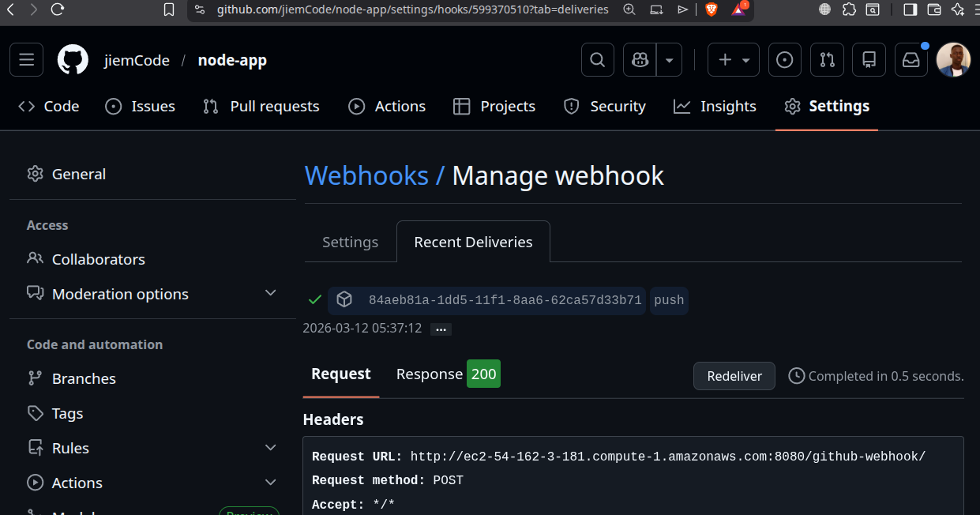Viewport: 980px width, 515px height.
Task: Open the notifications inbox icon
Action: click(911, 59)
